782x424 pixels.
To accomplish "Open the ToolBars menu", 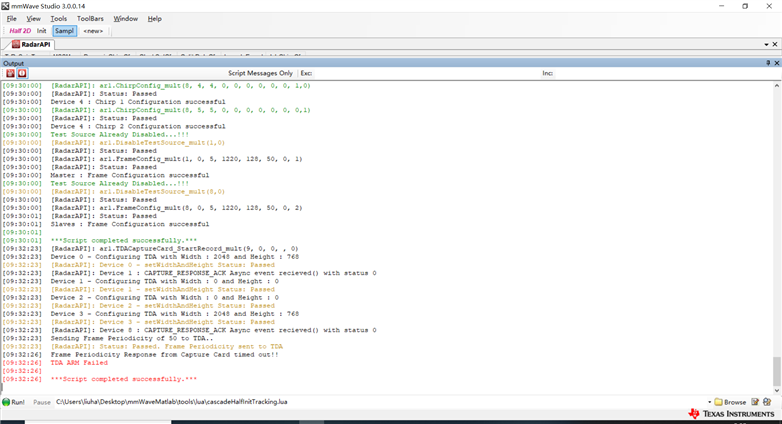I will (90, 18).
